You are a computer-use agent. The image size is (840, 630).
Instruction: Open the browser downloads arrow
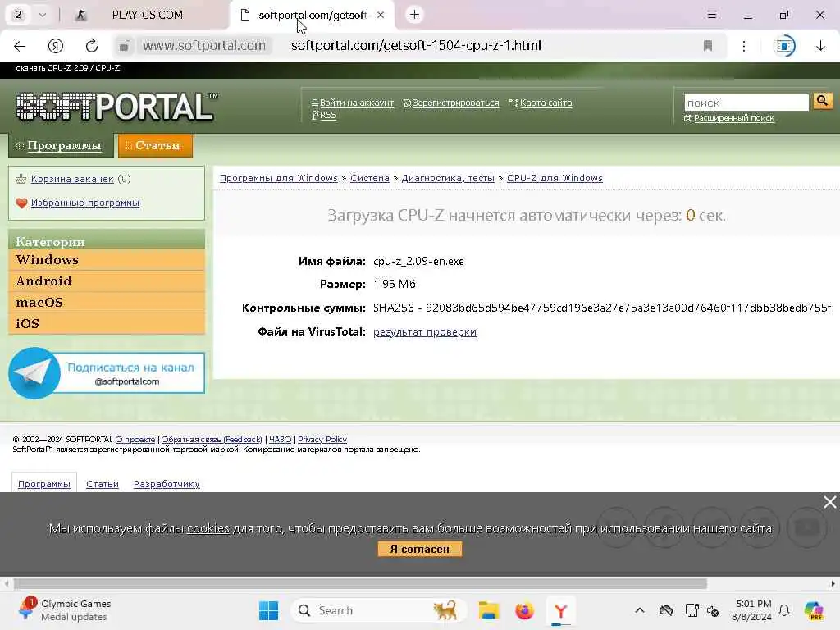point(820,47)
